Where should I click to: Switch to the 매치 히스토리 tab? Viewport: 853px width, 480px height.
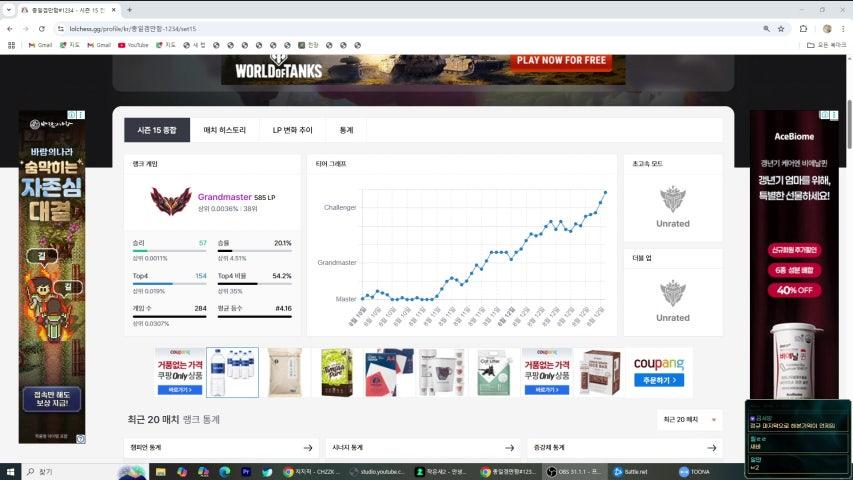[225, 130]
